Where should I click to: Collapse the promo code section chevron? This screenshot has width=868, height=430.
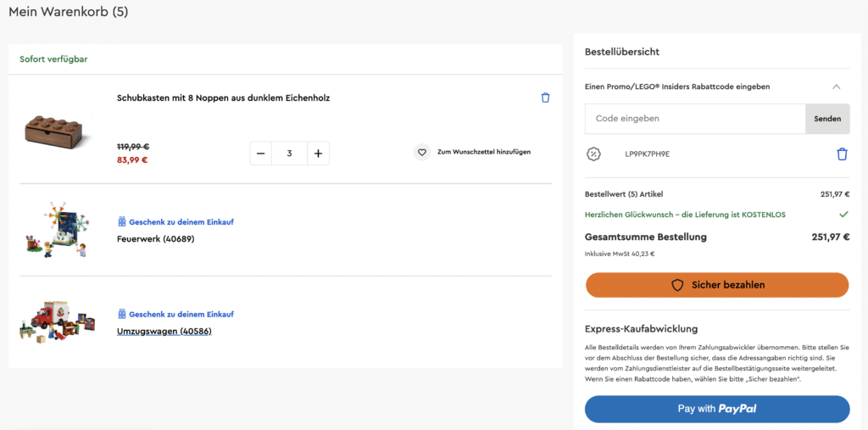837,87
